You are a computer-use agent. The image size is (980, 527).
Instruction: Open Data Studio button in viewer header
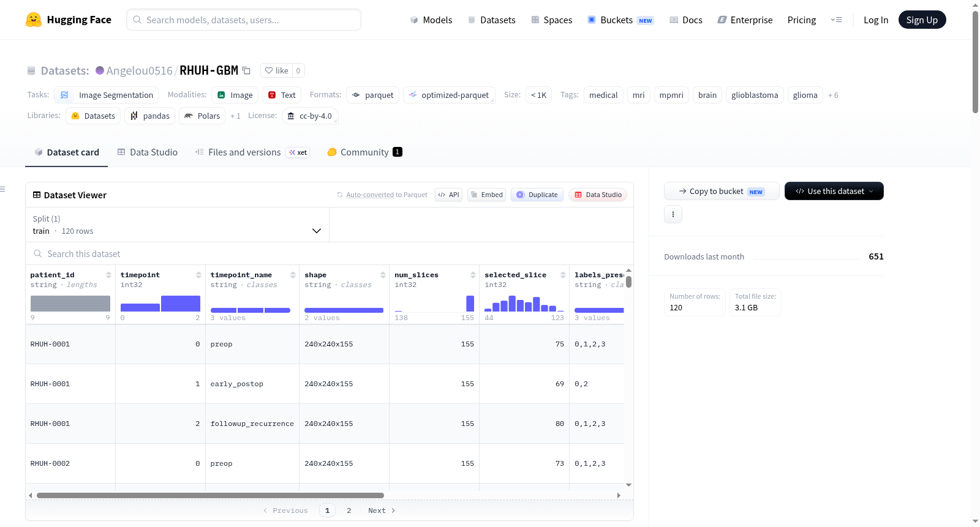coord(598,195)
